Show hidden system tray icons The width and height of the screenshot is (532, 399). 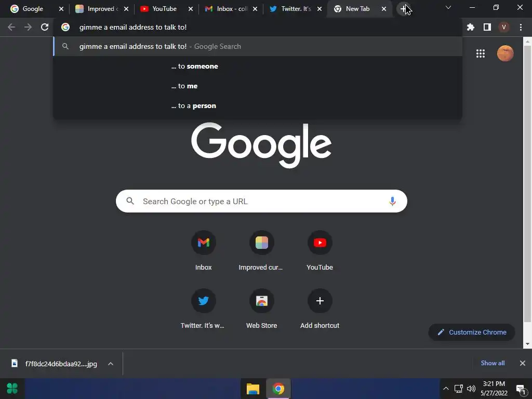(446, 389)
